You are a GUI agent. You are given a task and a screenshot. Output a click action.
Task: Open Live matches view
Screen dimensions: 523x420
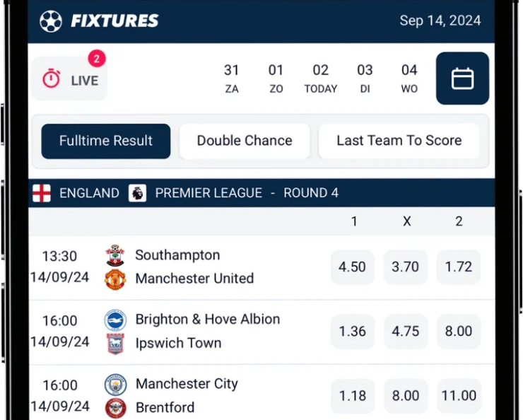tap(69, 79)
